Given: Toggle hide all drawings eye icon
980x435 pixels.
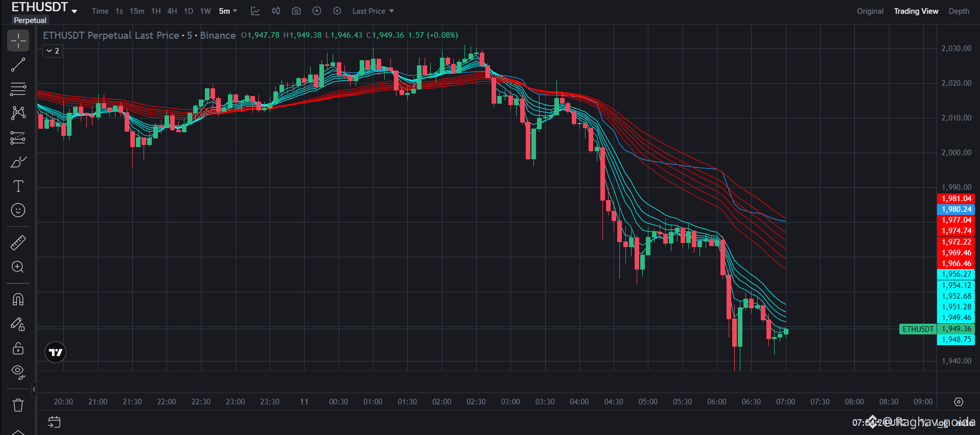Looking at the screenshot, I should point(18,372).
